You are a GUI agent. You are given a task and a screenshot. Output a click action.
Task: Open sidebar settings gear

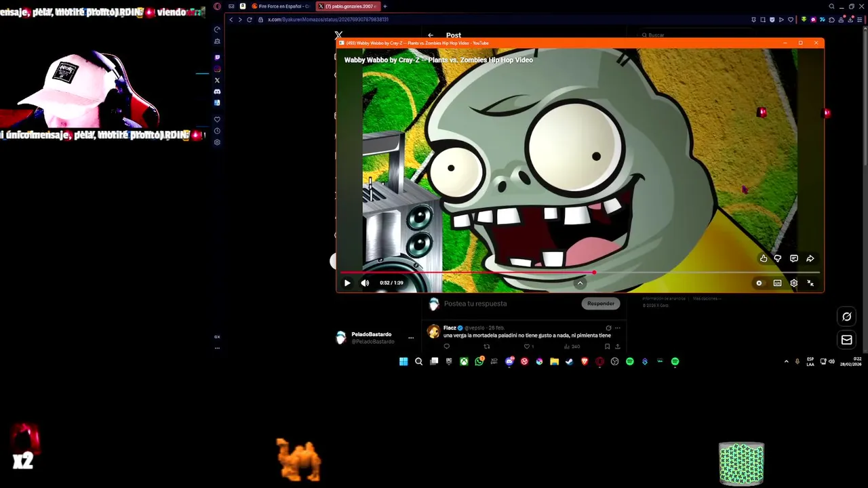217,142
